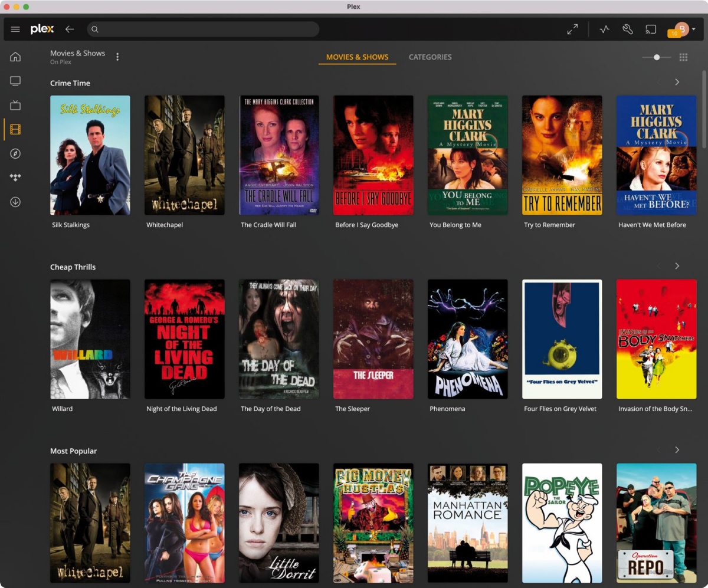Open The Cradle Will Fall poster
708x588 pixels.
pos(279,155)
